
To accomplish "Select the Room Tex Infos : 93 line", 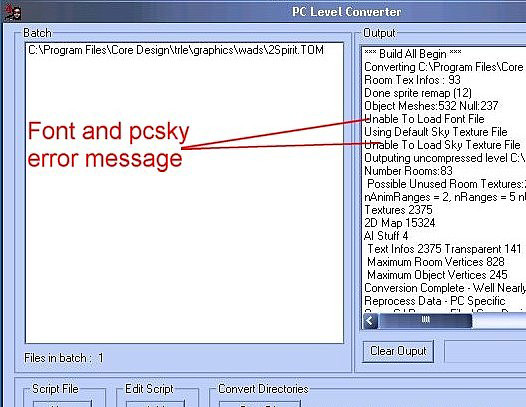I will 412,80.
